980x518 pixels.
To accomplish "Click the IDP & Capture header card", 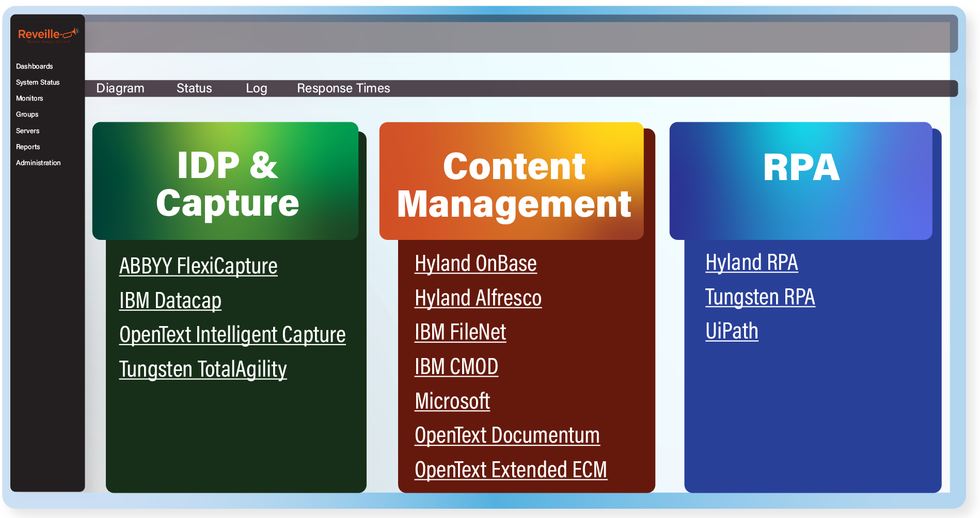I will coord(225,181).
